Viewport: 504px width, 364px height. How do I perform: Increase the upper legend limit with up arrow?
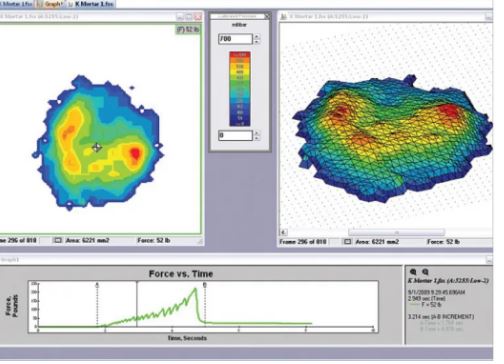click(256, 37)
